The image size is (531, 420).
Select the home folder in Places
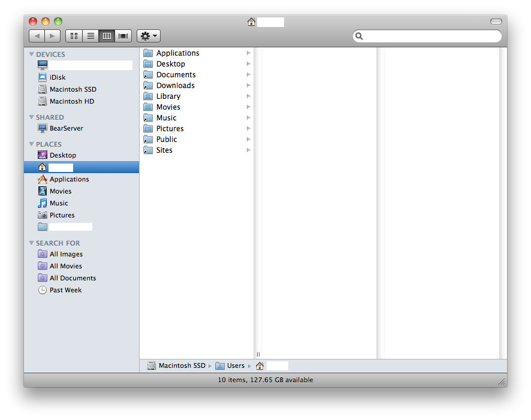tap(82, 167)
